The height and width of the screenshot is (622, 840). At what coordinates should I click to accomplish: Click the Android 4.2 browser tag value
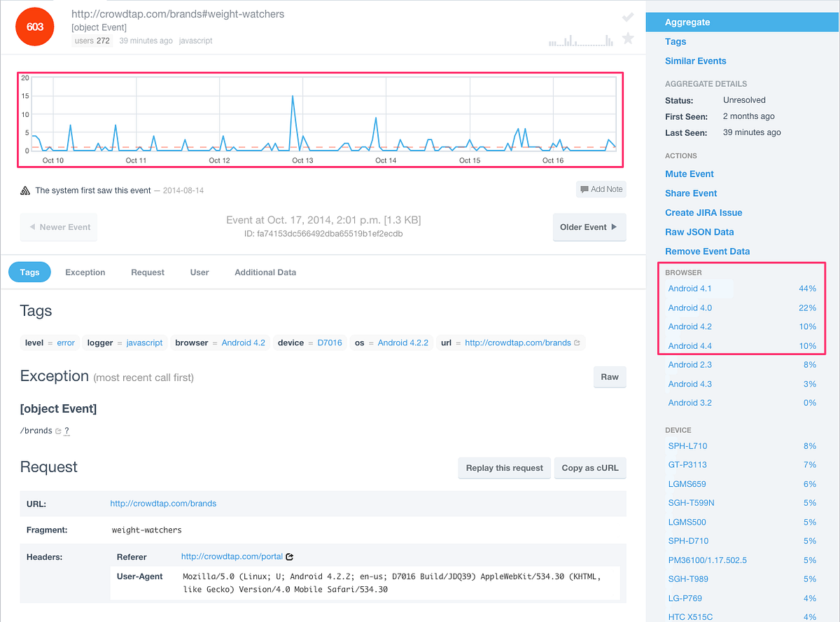coord(244,343)
